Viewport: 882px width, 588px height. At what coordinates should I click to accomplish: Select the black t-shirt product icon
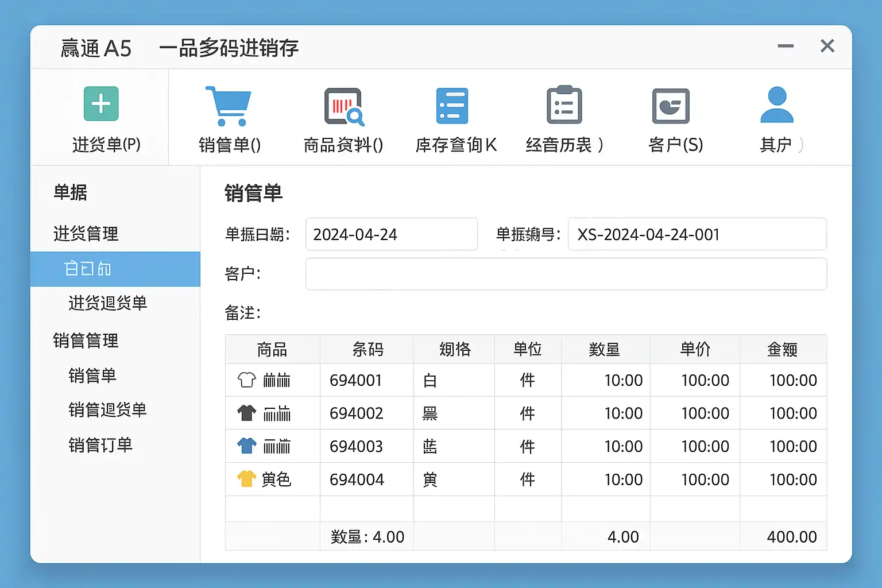click(x=246, y=413)
